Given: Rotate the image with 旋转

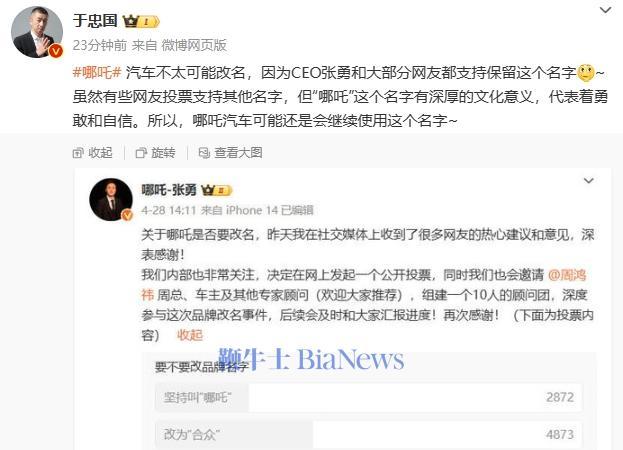Looking at the screenshot, I should (155, 153).
